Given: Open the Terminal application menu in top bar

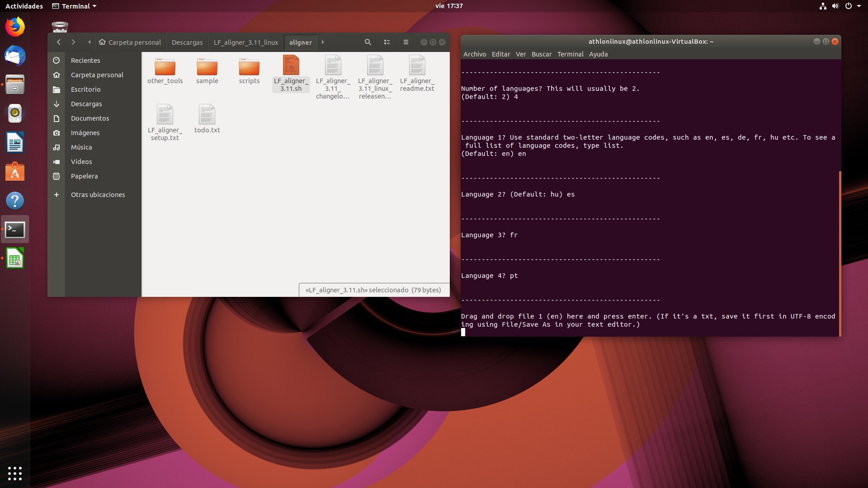Looking at the screenshot, I should (74, 6).
